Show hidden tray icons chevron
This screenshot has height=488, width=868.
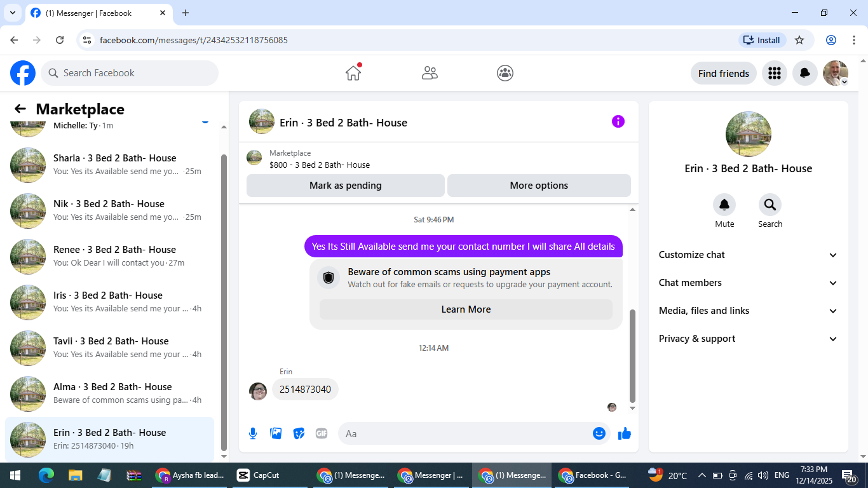702,475
